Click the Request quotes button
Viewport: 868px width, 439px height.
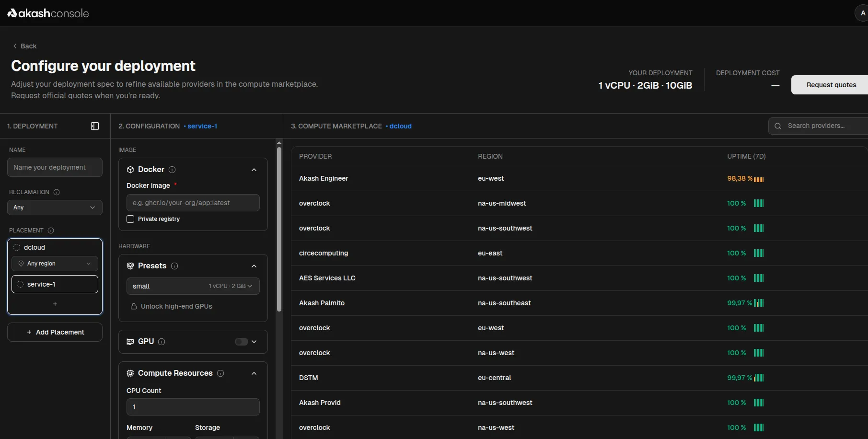(830, 85)
